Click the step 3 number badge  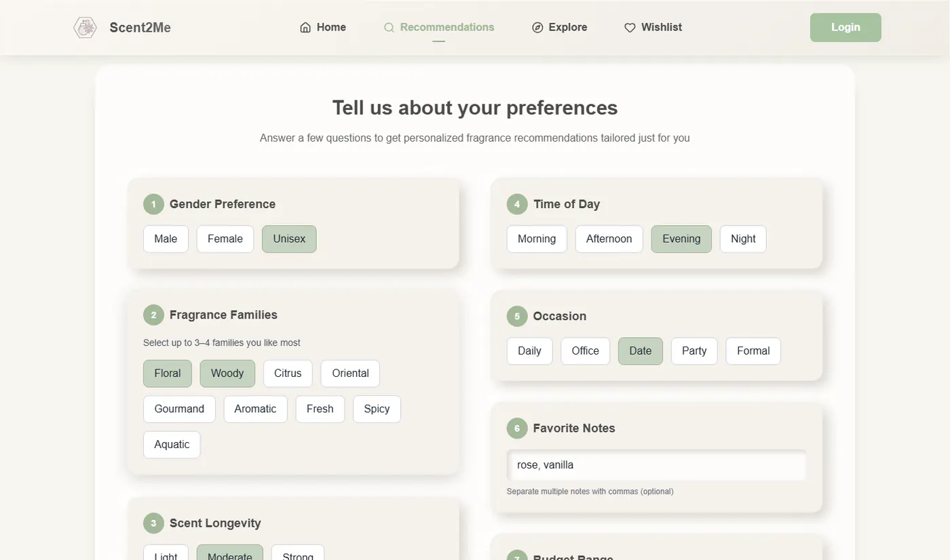(153, 523)
